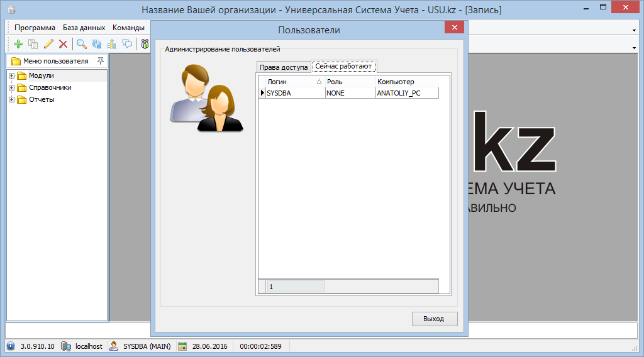The width and height of the screenshot is (644, 357).
Task: Expand the Отчеты tree node
Action: [11, 100]
